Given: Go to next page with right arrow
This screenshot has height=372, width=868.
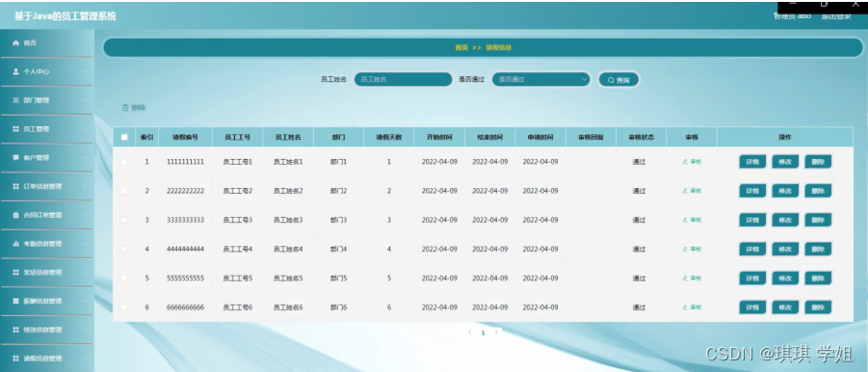Looking at the screenshot, I should click(x=496, y=332).
